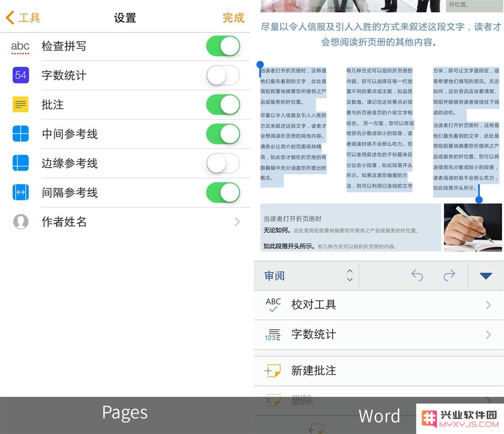Screen dimensions: 504x434
Task: Click the redo arrow in Word
Action: [449, 275]
